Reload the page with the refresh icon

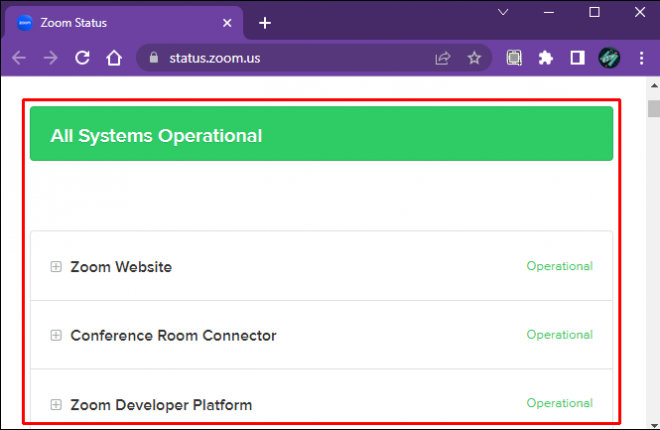[x=83, y=58]
